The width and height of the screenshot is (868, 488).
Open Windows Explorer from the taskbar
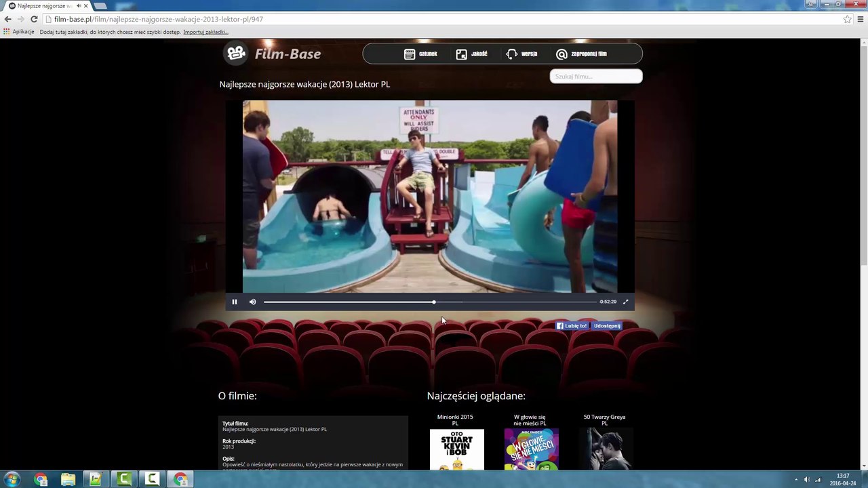coord(68,479)
